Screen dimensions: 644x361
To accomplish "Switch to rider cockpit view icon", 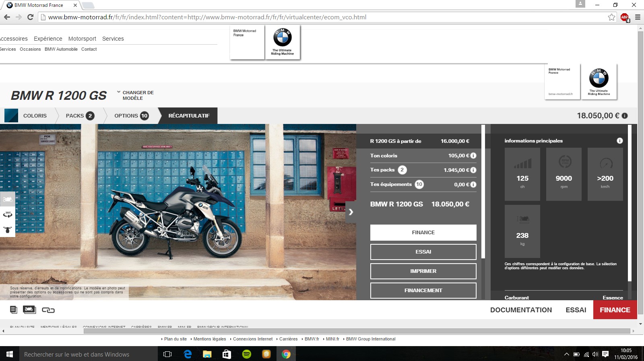I will (8, 229).
